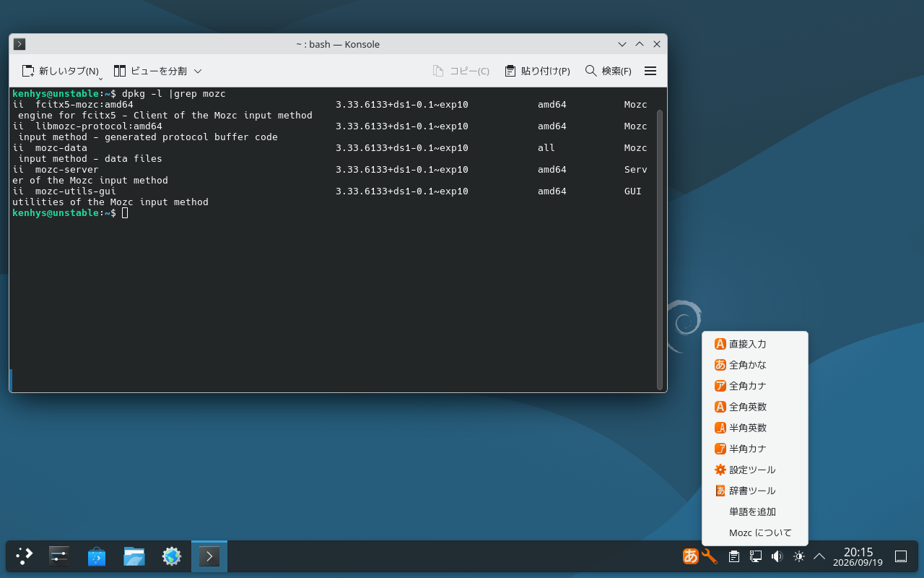Screen dimensions: 924x578
Task: Open the Konsole hamburger menu
Action: click(x=650, y=71)
